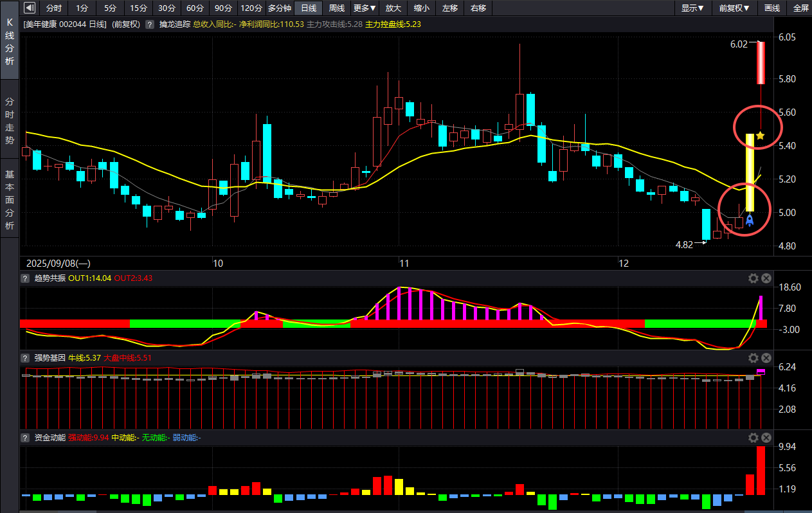Open the 显示 dropdown menu
Image resolution: width=812 pixels, height=513 pixels.
692,8
